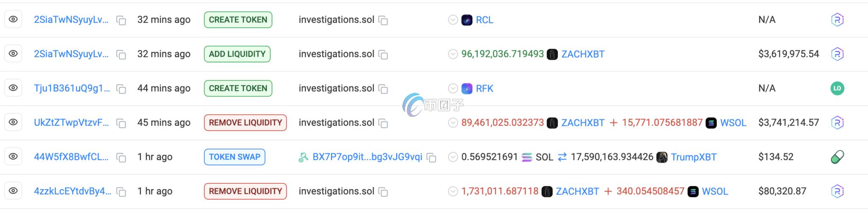Click the pill-shaped Pump platform icon
Viewport: 868px width, 210px height.
(x=837, y=157)
